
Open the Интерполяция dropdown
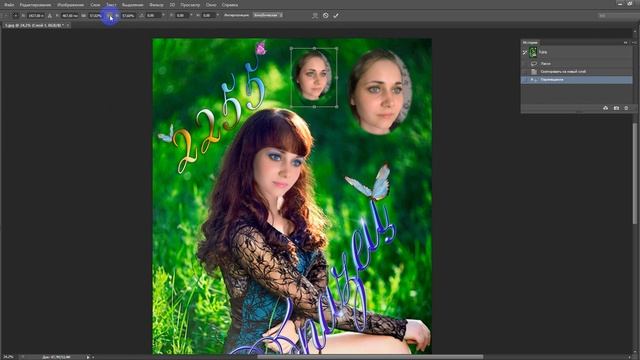(268, 16)
